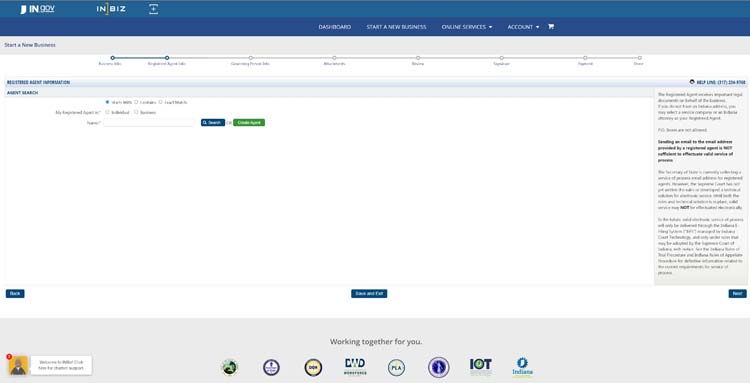Open the DWD Workforce logo
This screenshot has width=750, height=383.
click(x=355, y=367)
